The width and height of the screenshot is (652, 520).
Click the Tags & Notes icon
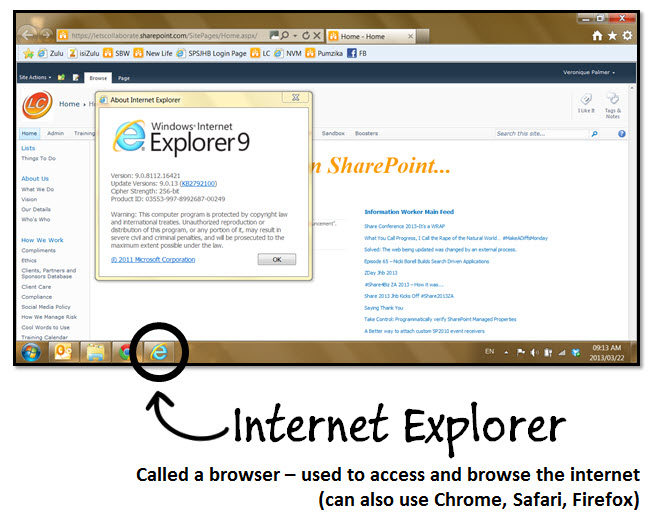(x=612, y=105)
